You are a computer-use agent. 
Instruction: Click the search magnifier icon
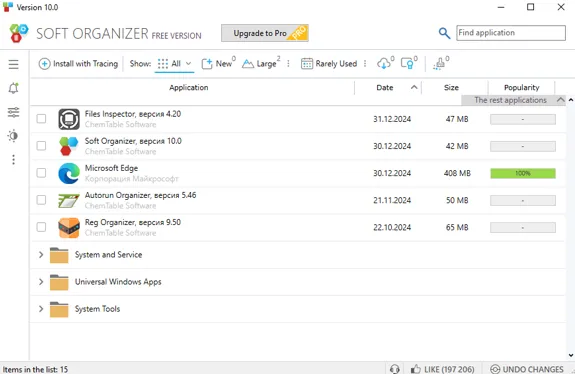(x=444, y=33)
